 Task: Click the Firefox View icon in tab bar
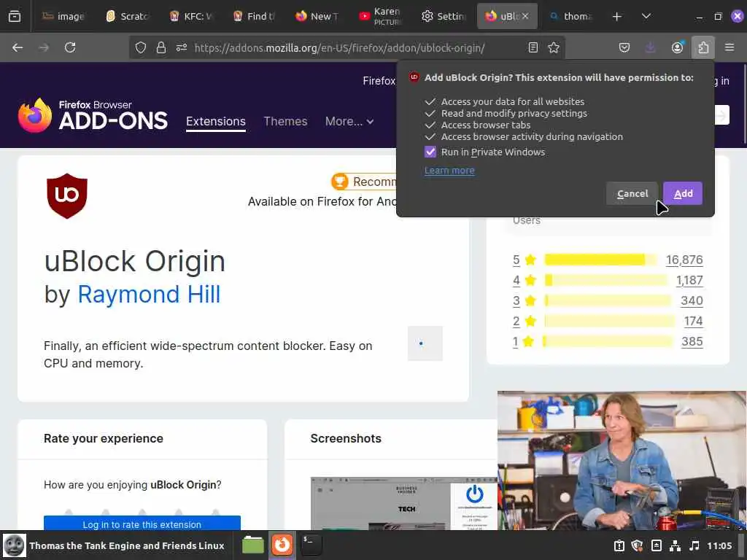pyautogui.click(x=15, y=16)
